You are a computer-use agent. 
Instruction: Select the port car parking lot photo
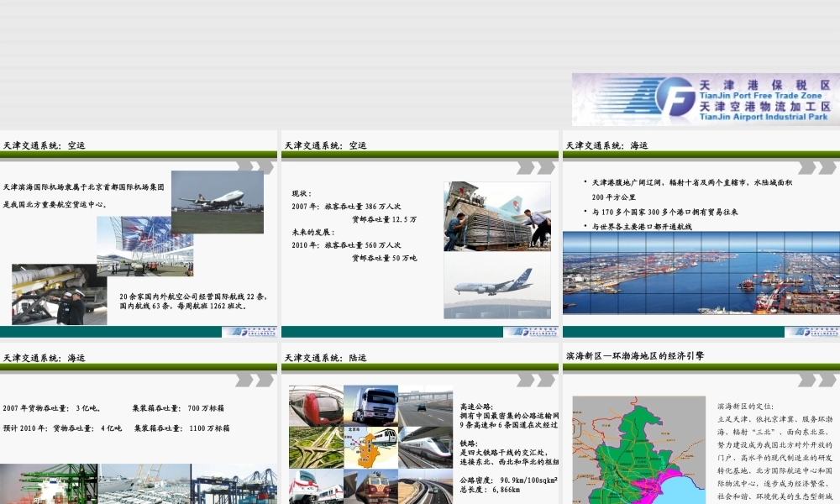144,484
